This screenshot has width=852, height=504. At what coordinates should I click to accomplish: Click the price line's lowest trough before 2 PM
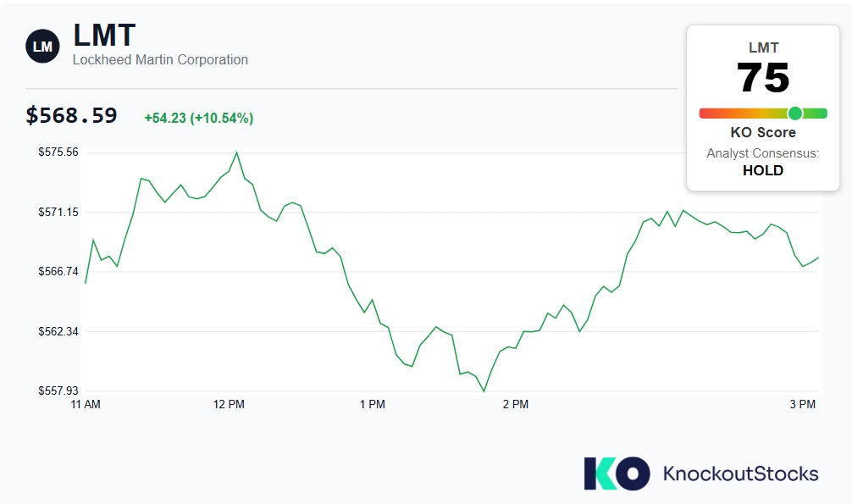(x=484, y=390)
